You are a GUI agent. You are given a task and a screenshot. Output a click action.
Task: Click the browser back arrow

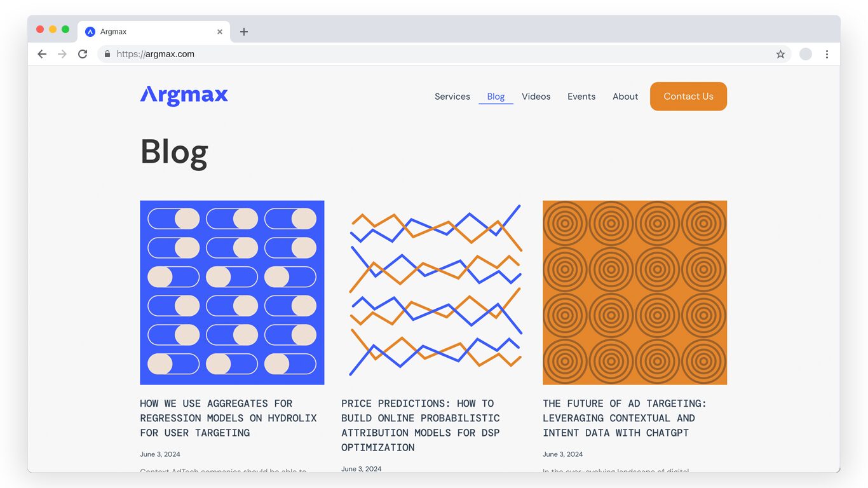pos(42,54)
